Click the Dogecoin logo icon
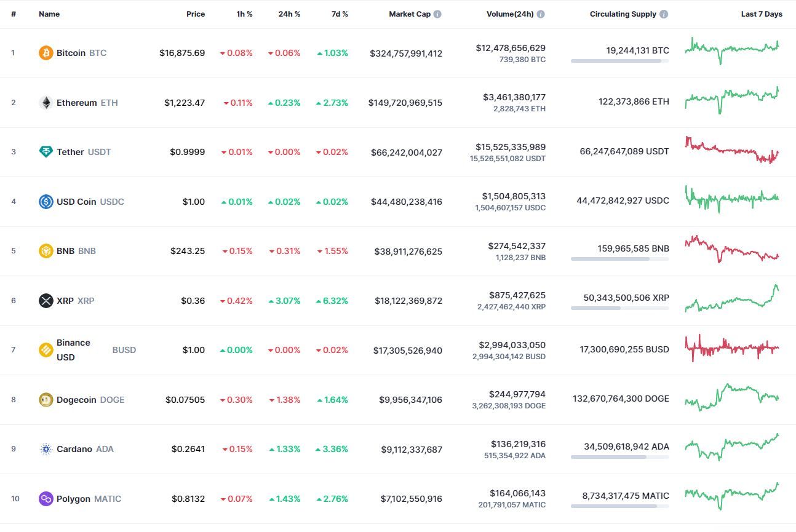Image resolution: width=796 pixels, height=532 pixels. 46,400
